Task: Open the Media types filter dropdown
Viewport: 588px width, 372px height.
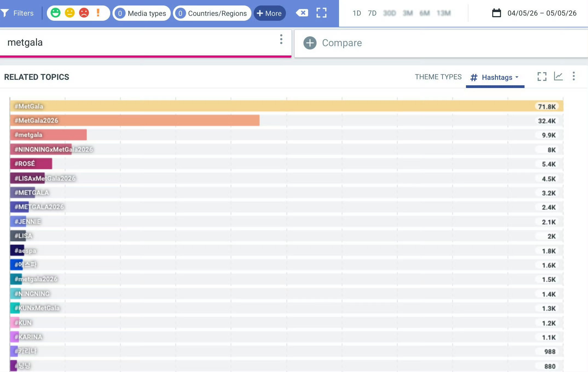Action: click(x=141, y=13)
